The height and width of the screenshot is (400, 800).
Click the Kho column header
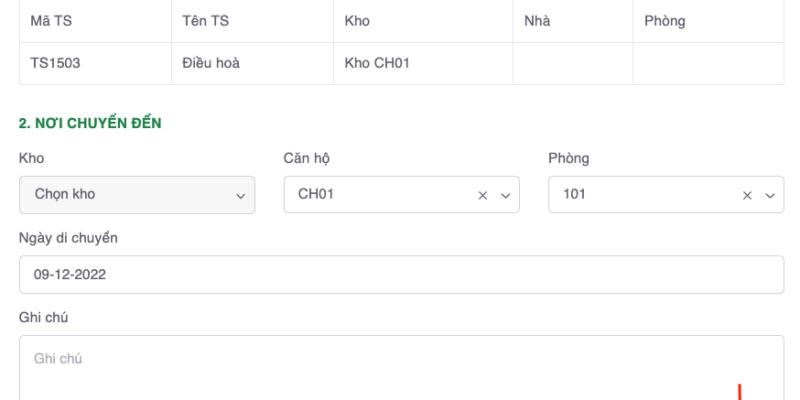[356, 21]
